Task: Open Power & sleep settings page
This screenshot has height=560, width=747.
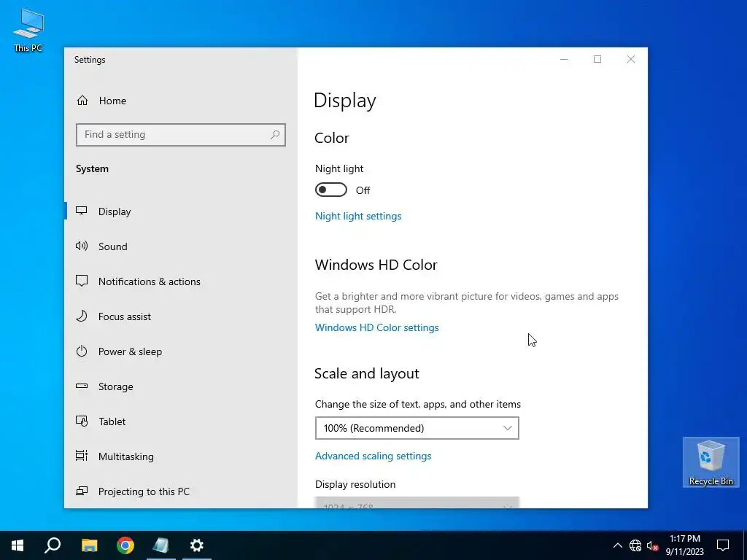Action: click(130, 351)
